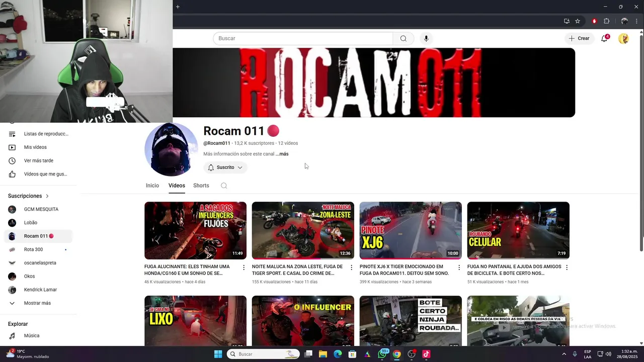This screenshot has width=644, height=362.
Task: Start voice search with microphone
Action: click(x=426, y=39)
